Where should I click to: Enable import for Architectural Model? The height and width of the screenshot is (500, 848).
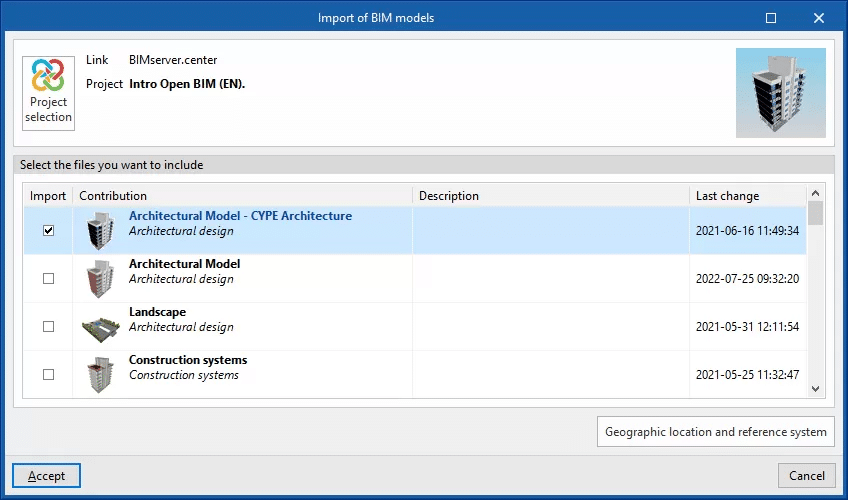click(49, 279)
